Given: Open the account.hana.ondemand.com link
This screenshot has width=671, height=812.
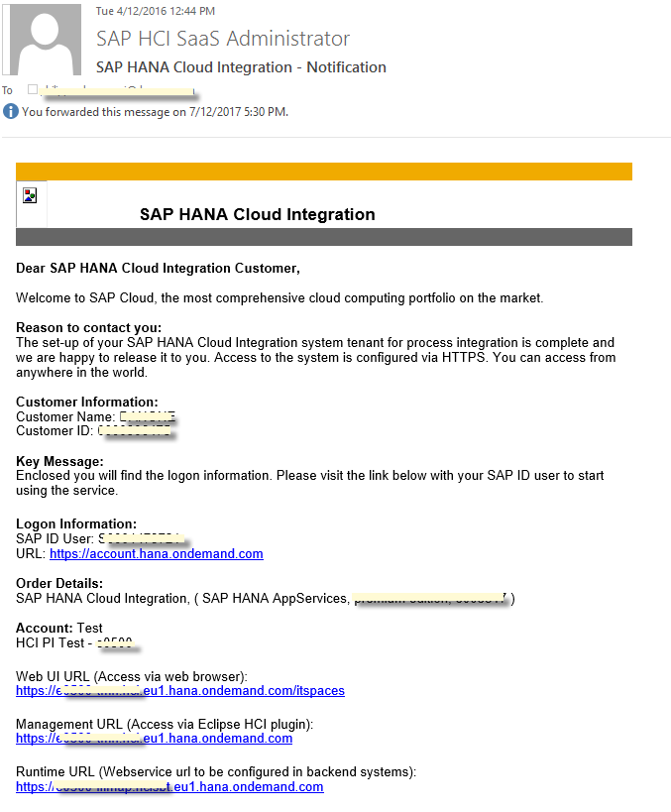Looking at the screenshot, I should pos(157,553).
